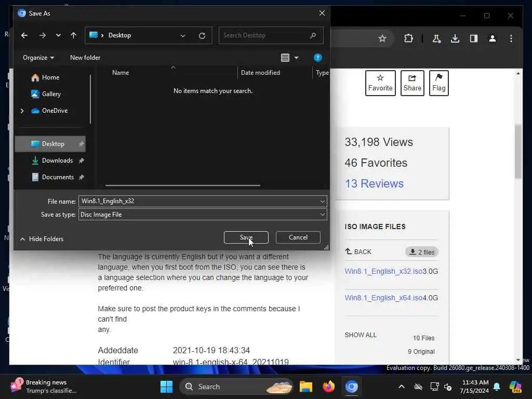Open Win8.1_English_x64.iso link
The width and height of the screenshot is (532, 399).
(383, 298)
